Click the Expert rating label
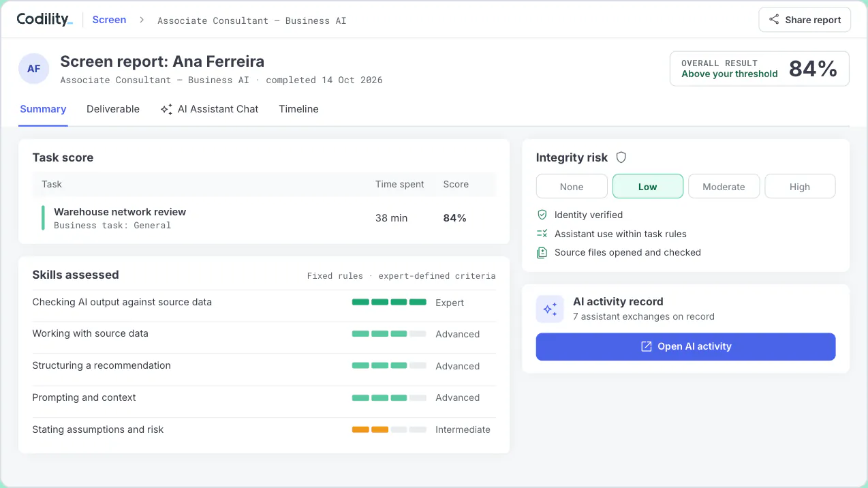 450,303
